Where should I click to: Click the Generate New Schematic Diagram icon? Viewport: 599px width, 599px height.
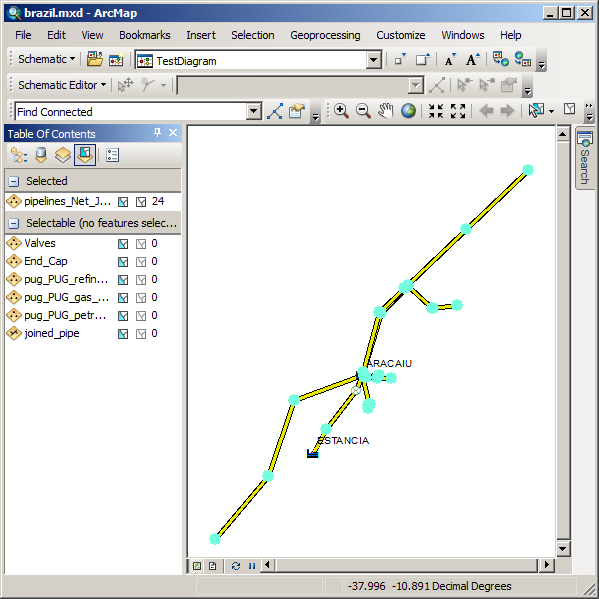pyautogui.click(x=117, y=60)
